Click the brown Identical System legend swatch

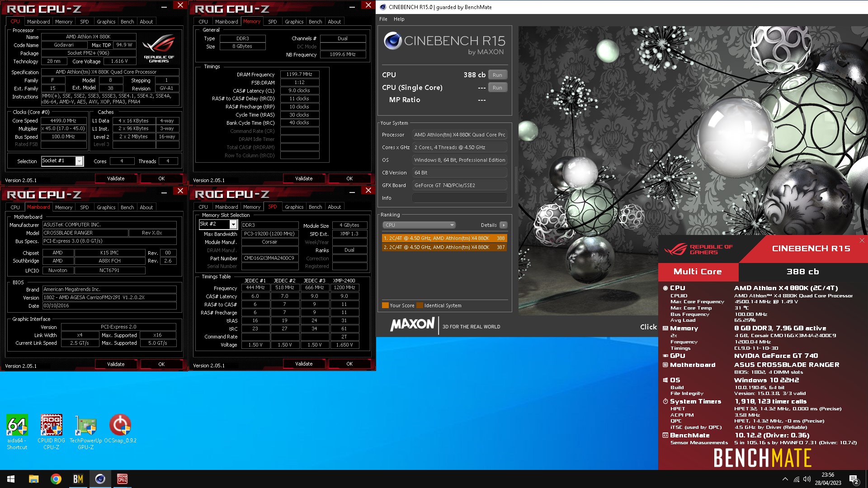pyautogui.click(x=420, y=305)
